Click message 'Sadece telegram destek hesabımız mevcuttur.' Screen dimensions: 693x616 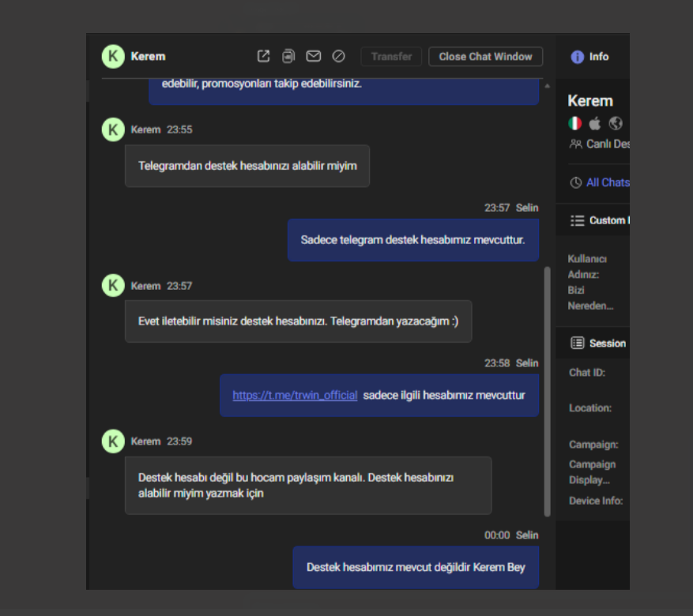tap(412, 240)
